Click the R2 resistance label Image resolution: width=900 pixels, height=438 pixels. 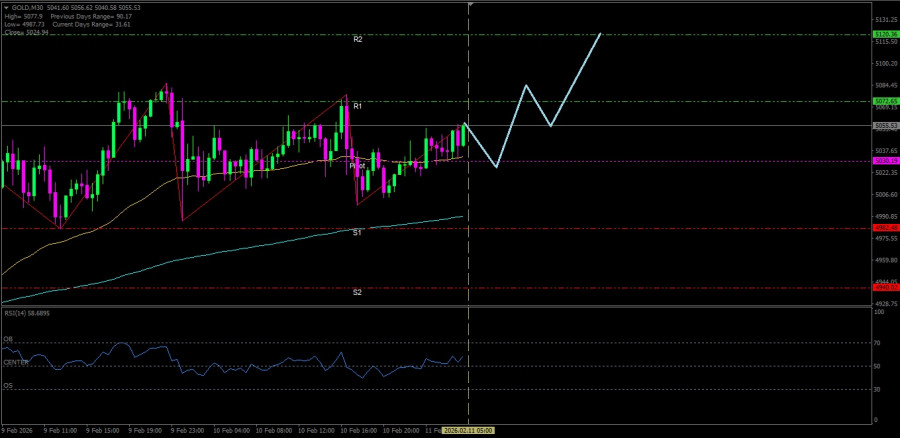click(x=358, y=40)
